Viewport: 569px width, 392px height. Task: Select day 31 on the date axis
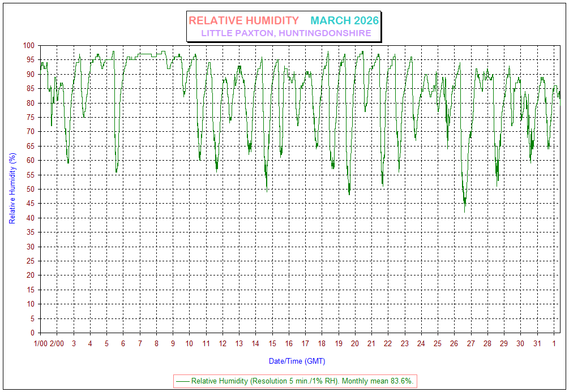[537, 343]
